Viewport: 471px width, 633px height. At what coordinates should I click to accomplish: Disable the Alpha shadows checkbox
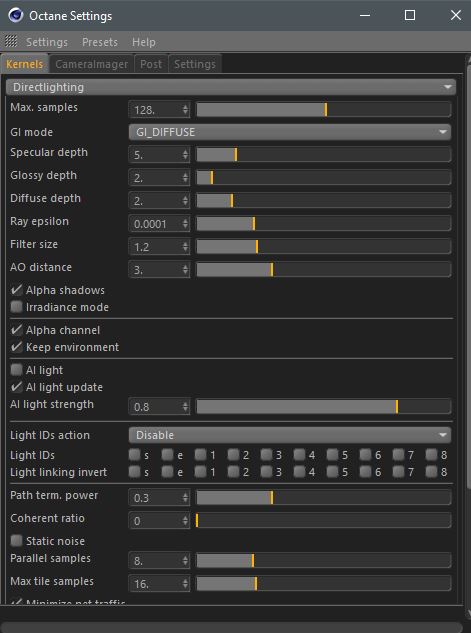coord(17,290)
